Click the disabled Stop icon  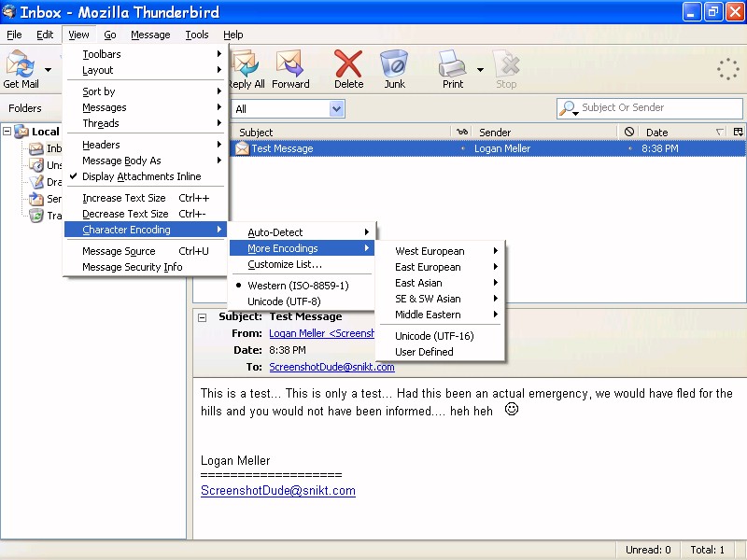coord(506,63)
